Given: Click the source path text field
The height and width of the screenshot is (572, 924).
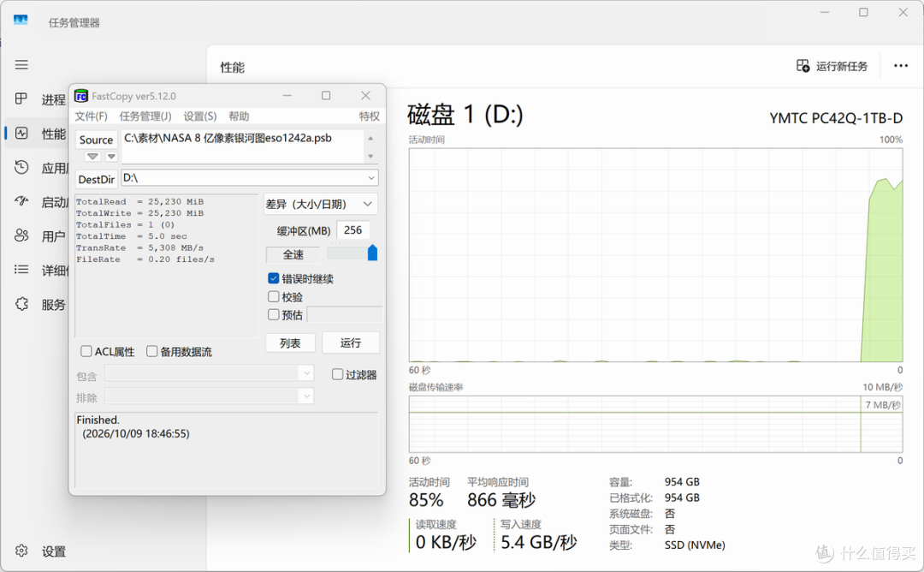Looking at the screenshot, I should point(243,146).
